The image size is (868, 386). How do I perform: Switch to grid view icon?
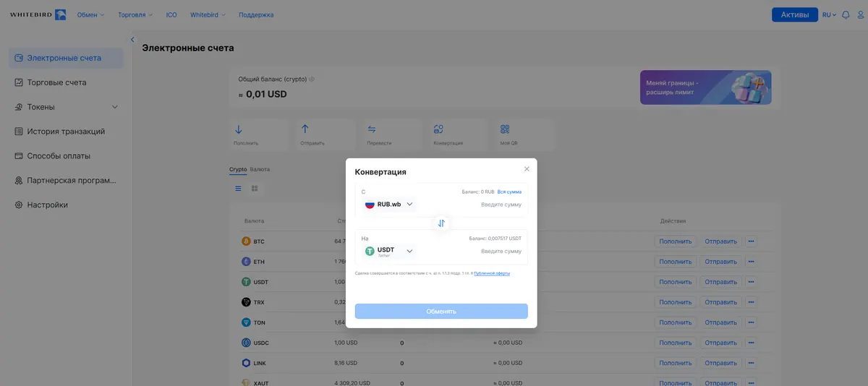tap(255, 189)
